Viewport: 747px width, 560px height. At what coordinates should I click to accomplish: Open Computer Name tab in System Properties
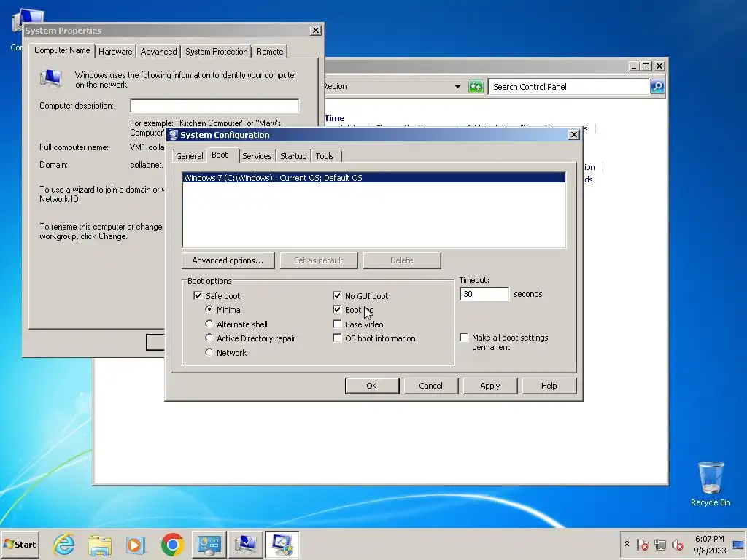click(x=62, y=50)
